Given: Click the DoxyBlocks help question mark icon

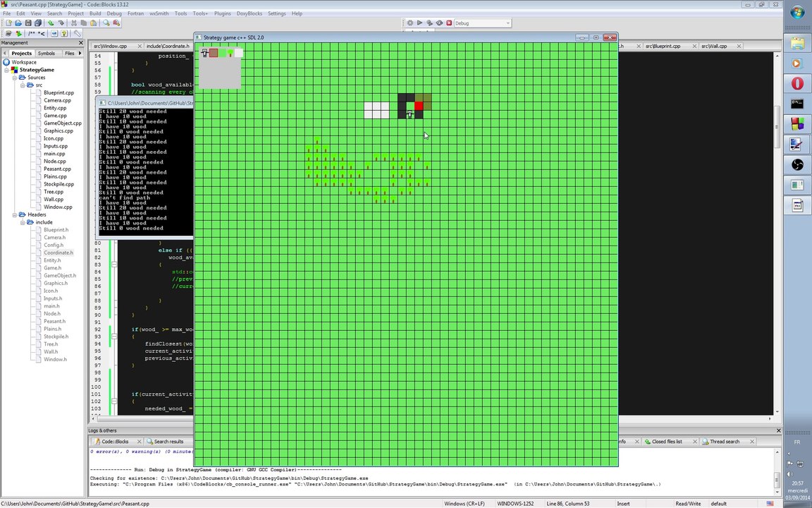Looking at the screenshot, I should coord(64,33).
